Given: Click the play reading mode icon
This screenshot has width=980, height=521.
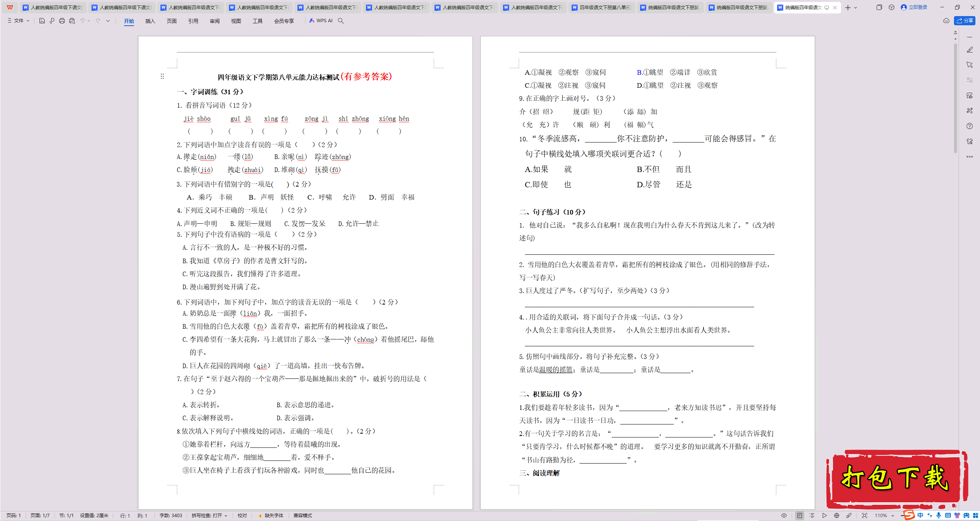Looking at the screenshot, I should (x=824, y=516).
